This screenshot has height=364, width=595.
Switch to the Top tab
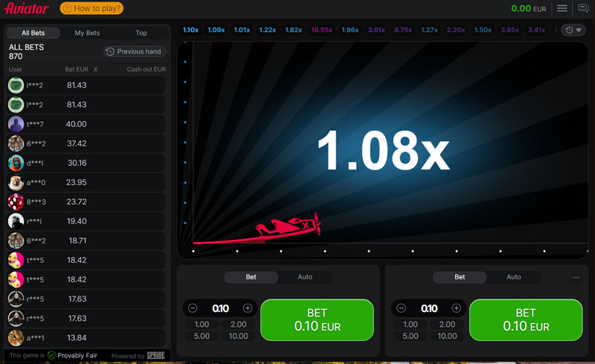point(141,33)
